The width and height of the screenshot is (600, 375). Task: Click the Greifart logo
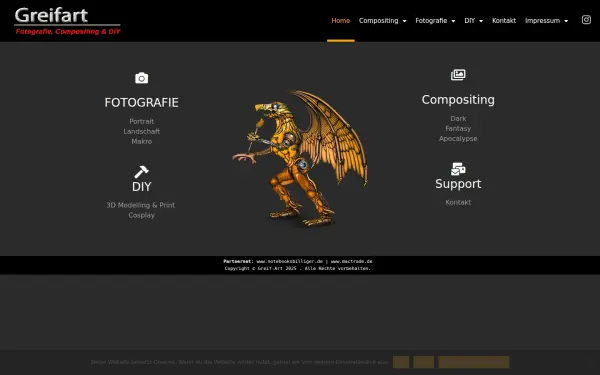pos(67,21)
